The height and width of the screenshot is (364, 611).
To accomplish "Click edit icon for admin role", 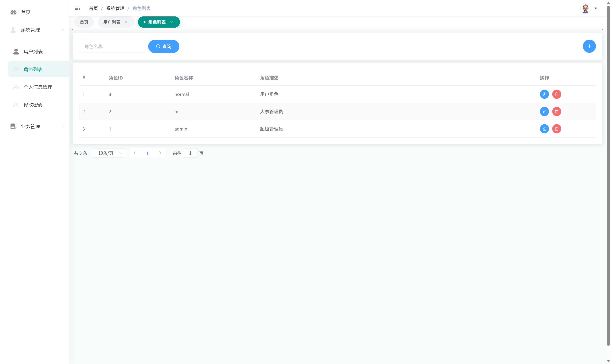I will (544, 129).
